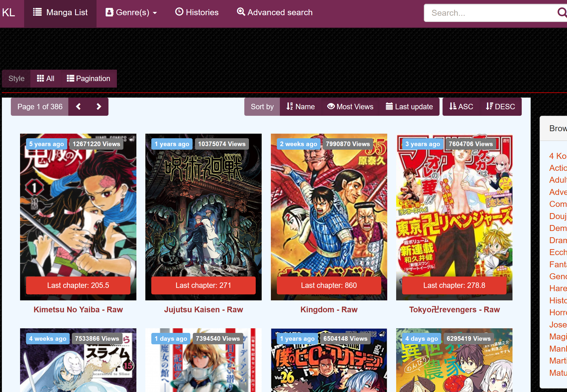Sort by Most Views
This screenshot has width=567, height=392.
[350, 107]
